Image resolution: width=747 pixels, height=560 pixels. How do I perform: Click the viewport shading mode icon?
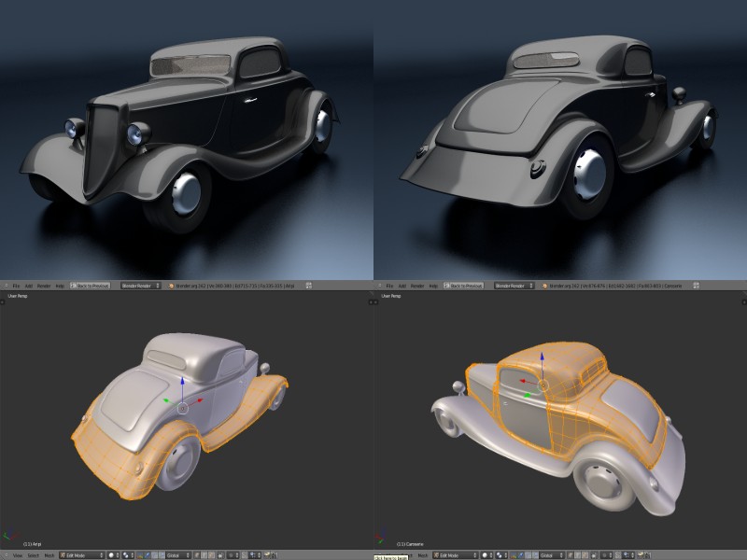tap(110, 553)
